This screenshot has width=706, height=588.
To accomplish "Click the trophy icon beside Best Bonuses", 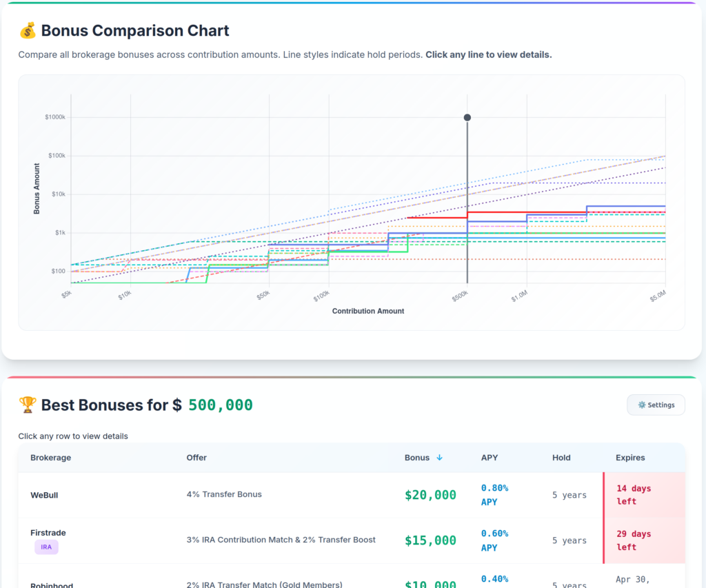I will [x=28, y=405].
